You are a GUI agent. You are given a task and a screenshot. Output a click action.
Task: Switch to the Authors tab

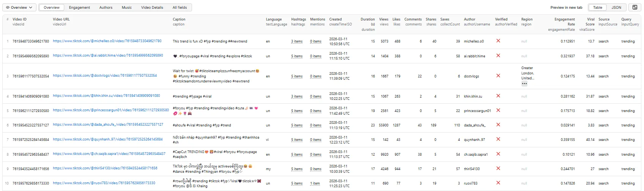click(106, 7)
